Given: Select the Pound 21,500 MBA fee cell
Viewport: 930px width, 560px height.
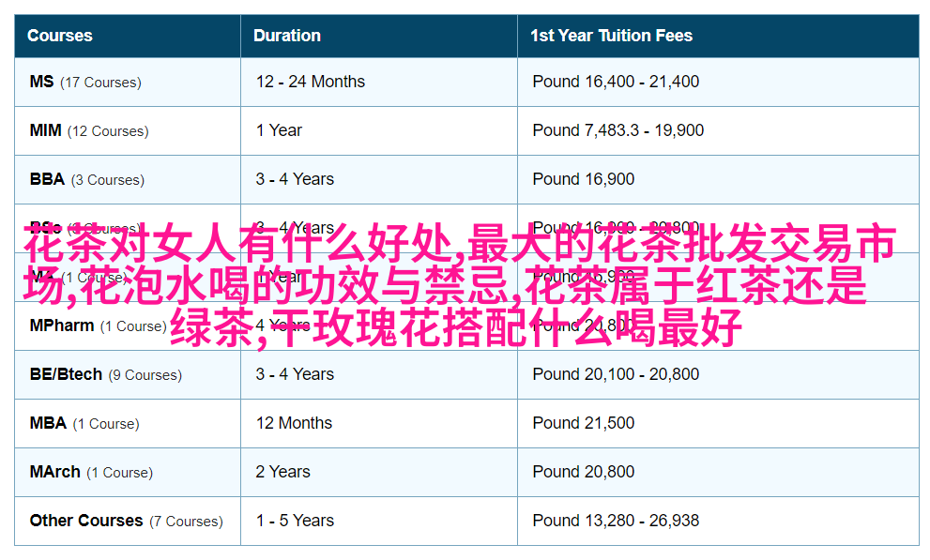Looking at the screenshot, I should 583,423.
